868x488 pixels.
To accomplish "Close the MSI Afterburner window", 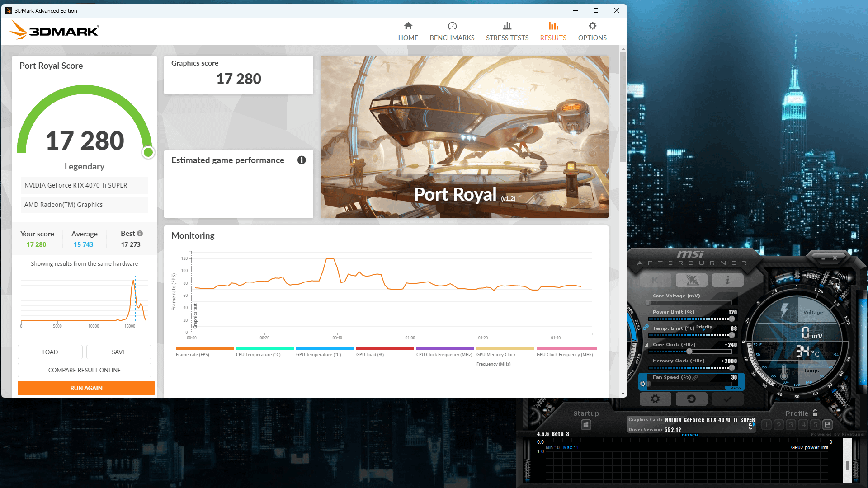I will (835, 258).
